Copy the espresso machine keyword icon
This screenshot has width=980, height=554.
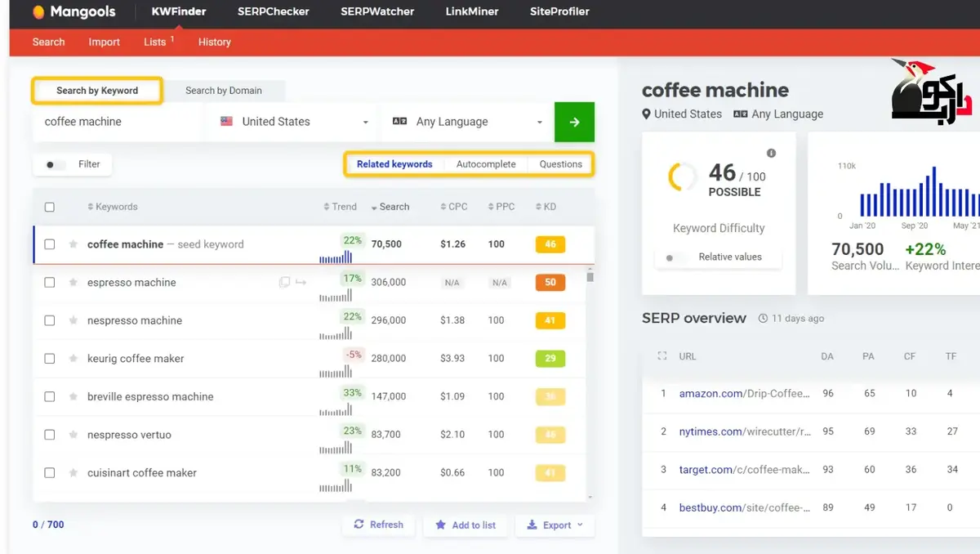point(284,282)
